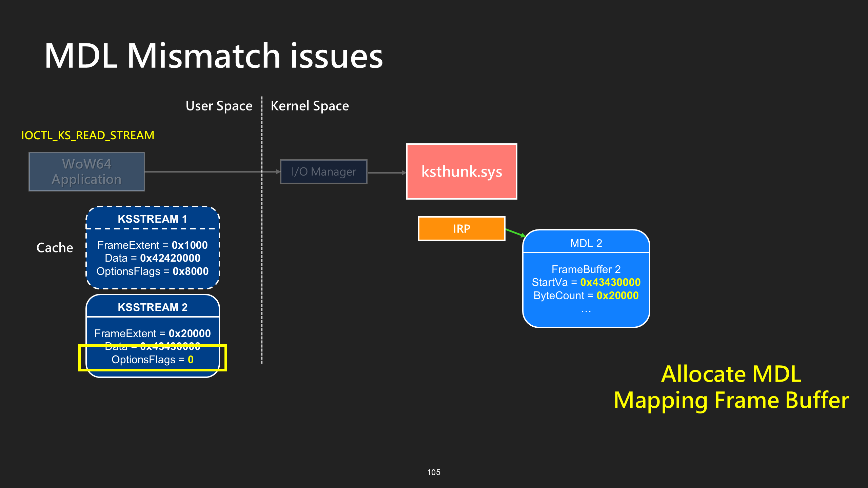This screenshot has width=868, height=488.
Task: Click the KSSTREAM 2 header
Action: (x=152, y=307)
